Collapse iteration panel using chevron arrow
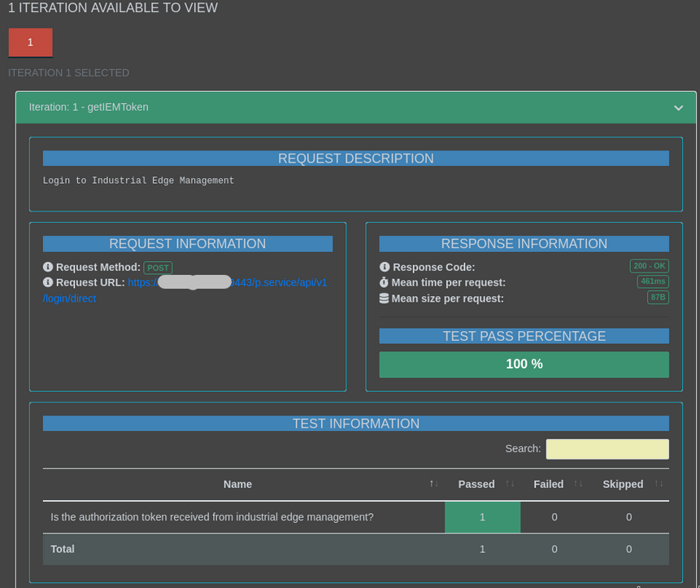The image size is (700, 588). point(678,108)
